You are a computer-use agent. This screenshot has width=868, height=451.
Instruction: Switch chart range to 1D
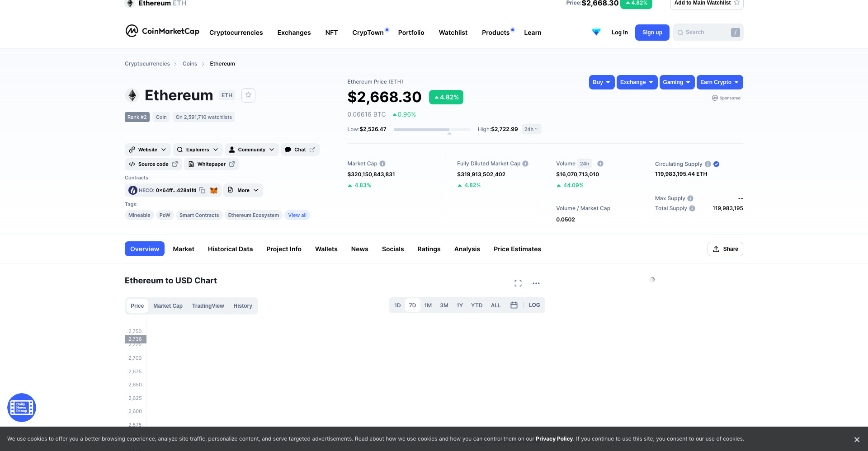397,305
